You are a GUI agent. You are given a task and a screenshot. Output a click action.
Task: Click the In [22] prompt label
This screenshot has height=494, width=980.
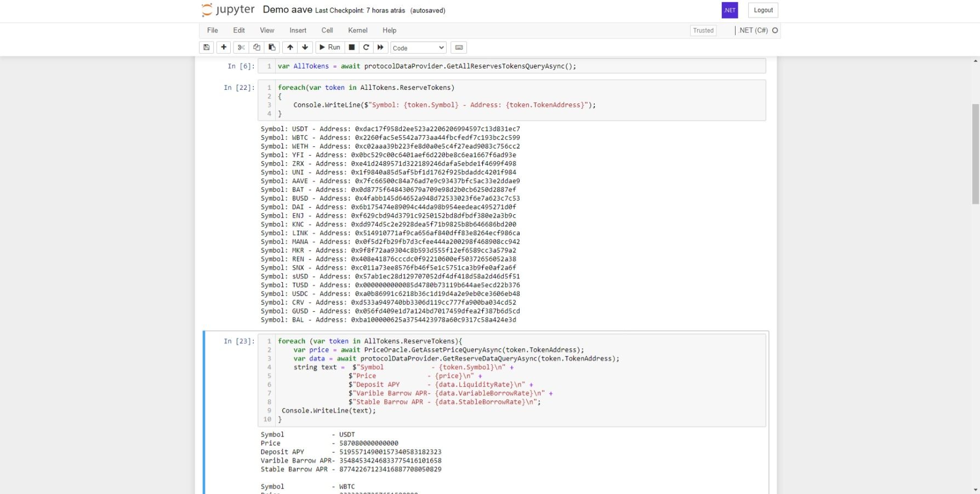[x=239, y=88]
